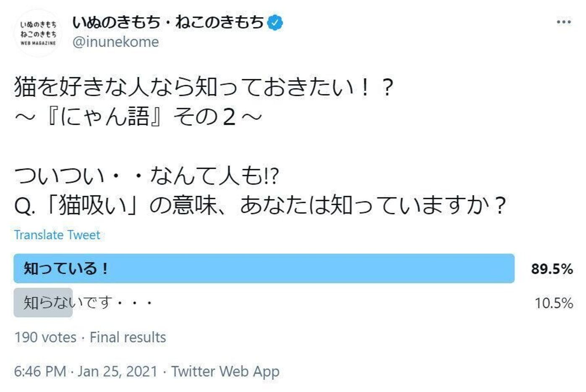Select the 知らないです poll result bar
The width and height of the screenshot is (586, 392).
[43, 303]
